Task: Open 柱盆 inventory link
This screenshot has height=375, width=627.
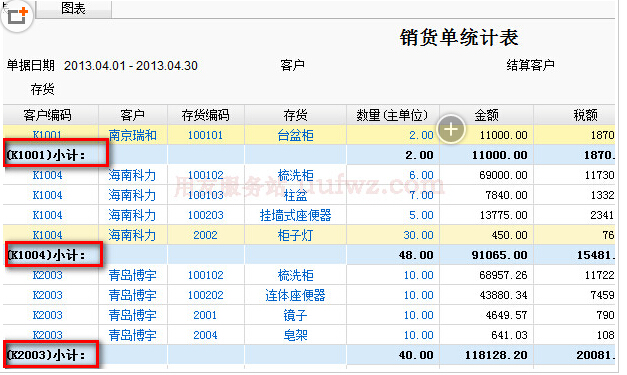Action: coord(295,195)
